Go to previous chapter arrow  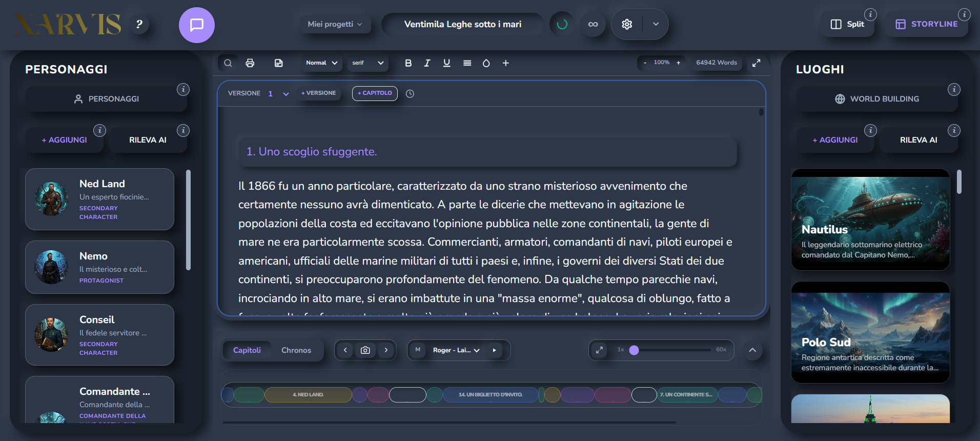coord(345,350)
